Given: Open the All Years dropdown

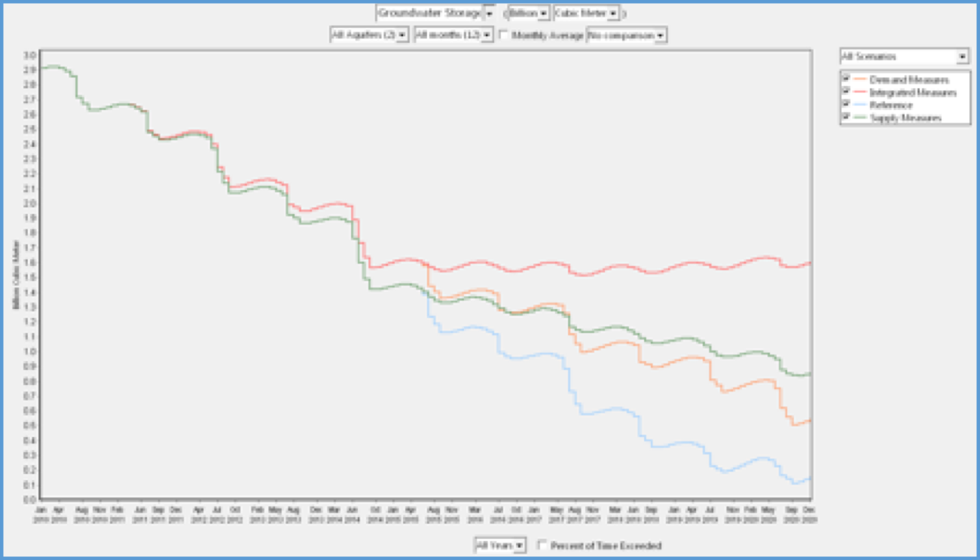Looking at the screenshot, I should [x=519, y=546].
